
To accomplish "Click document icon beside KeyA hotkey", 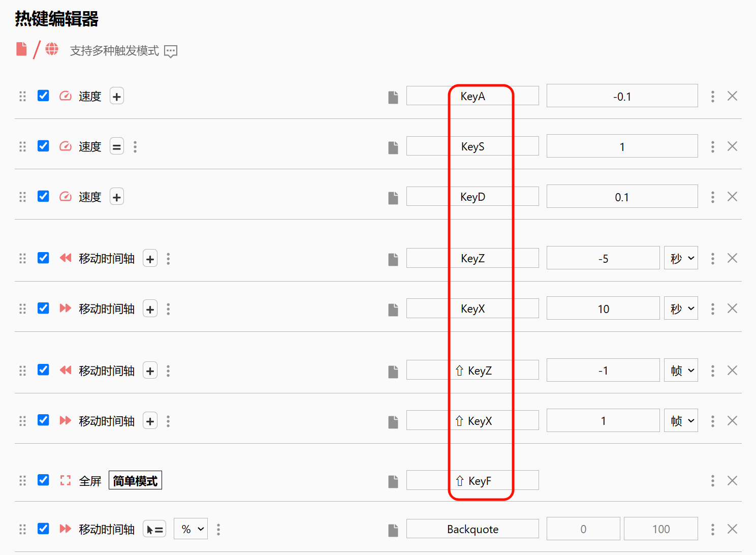I will coord(393,97).
